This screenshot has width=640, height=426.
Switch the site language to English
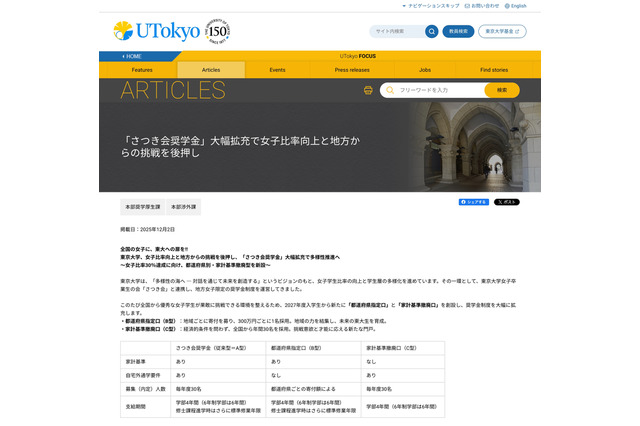tap(518, 6)
